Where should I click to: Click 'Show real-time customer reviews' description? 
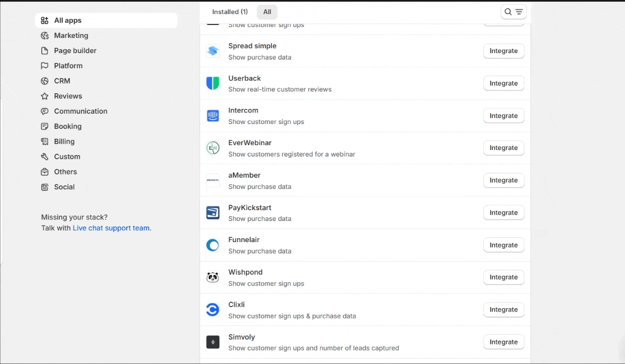[280, 89]
